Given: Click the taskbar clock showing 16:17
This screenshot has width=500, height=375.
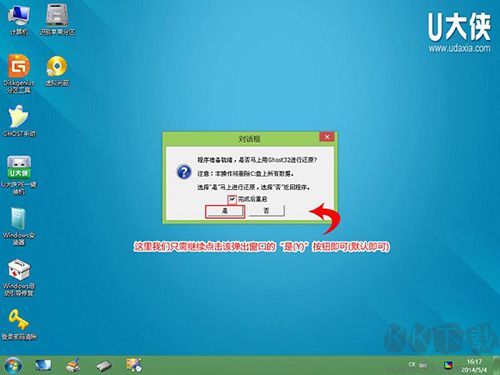Looking at the screenshot, I should click(474, 366).
